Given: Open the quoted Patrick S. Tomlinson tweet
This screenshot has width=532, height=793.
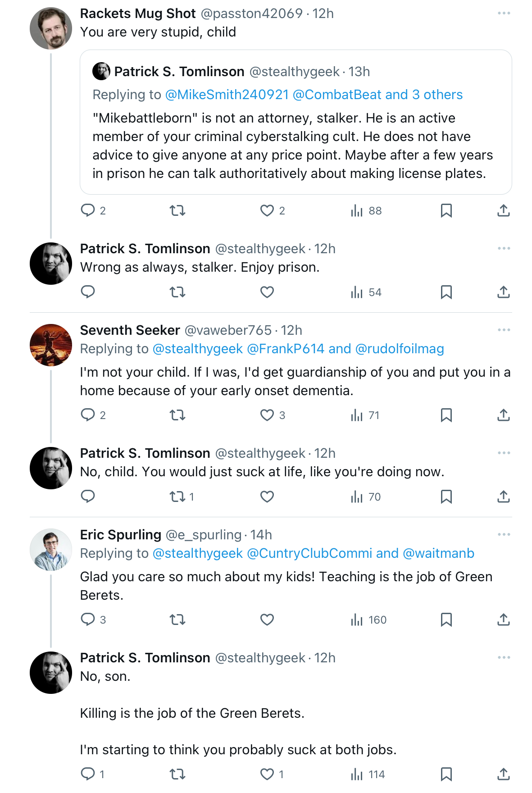Looking at the screenshot, I should (x=296, y=122).
